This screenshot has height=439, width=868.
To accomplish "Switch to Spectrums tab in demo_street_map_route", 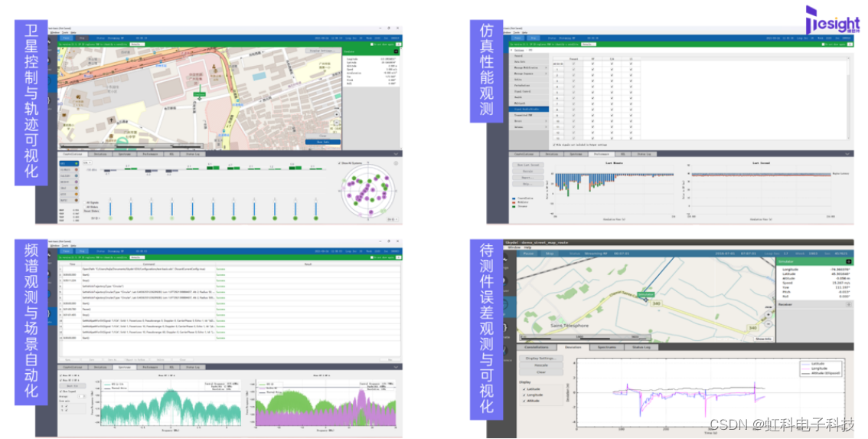I will click(x=607, y=347).
